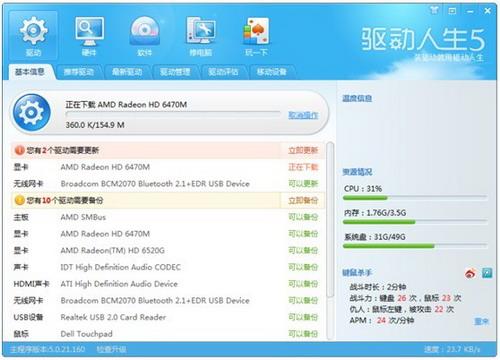Switch to the 驱动管理 tab
This screenshot has width=500, height=360.
pyautogui.click(x=175, y=72)
